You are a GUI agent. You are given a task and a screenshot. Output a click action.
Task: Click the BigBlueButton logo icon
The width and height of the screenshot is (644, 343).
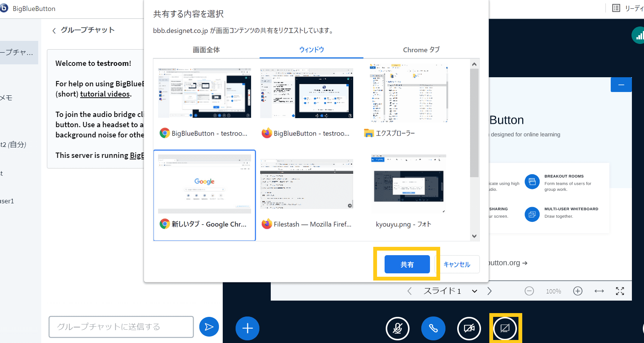[x=3, y=8]
